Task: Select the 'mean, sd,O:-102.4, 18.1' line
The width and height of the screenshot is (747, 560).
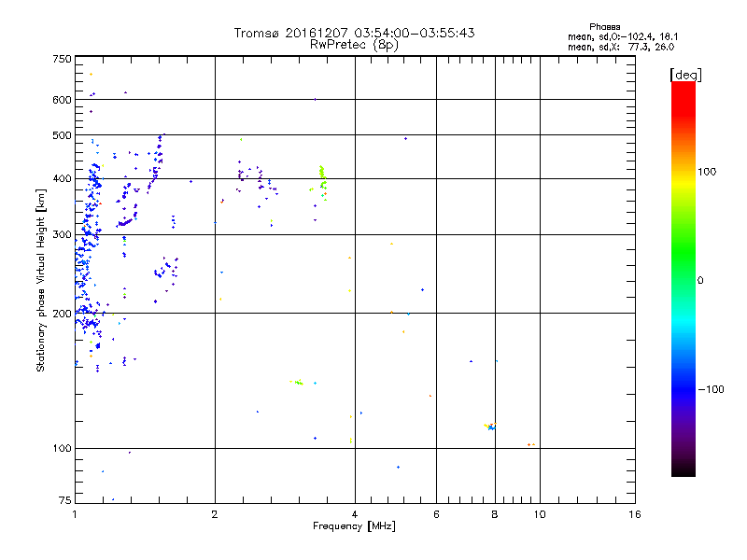Action: (623, 36)
